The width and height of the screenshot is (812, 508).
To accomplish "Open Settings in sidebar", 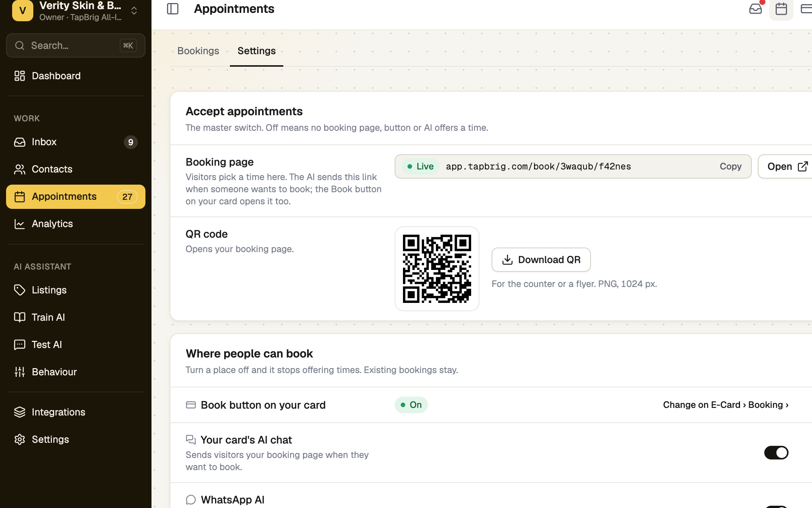I will 76,440.
